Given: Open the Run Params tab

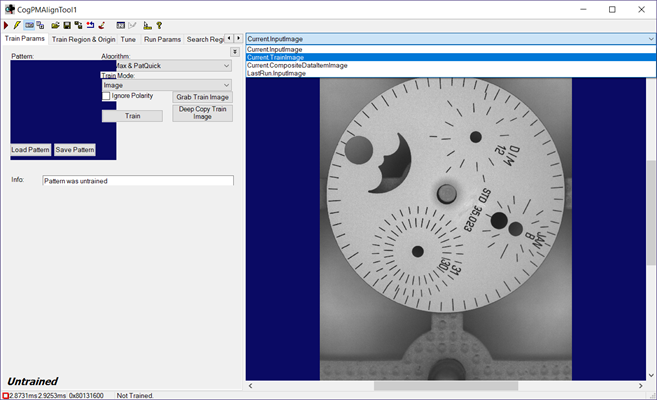Looking at the screenshot, I should pyautogui.click(x=162, y=40).
